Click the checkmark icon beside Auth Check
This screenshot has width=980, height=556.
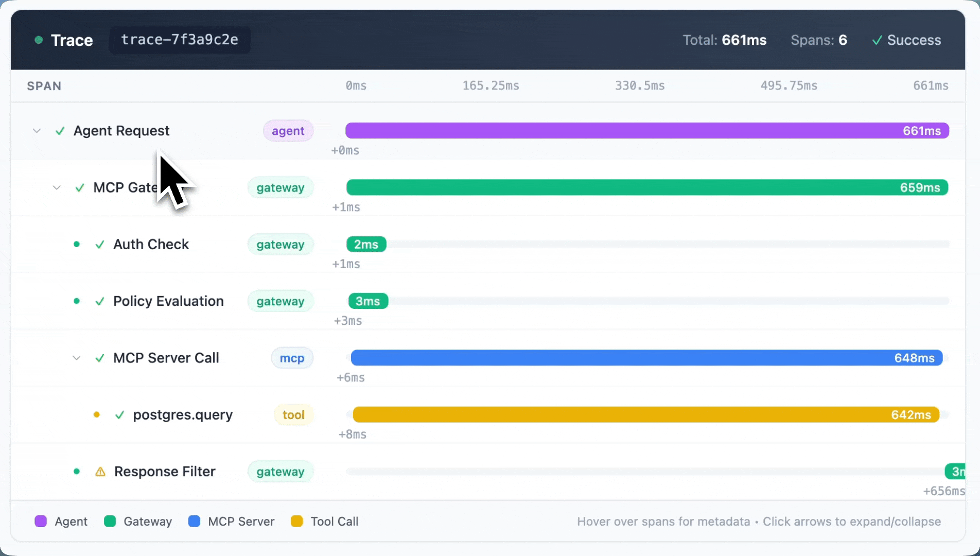tap(100, 245)
